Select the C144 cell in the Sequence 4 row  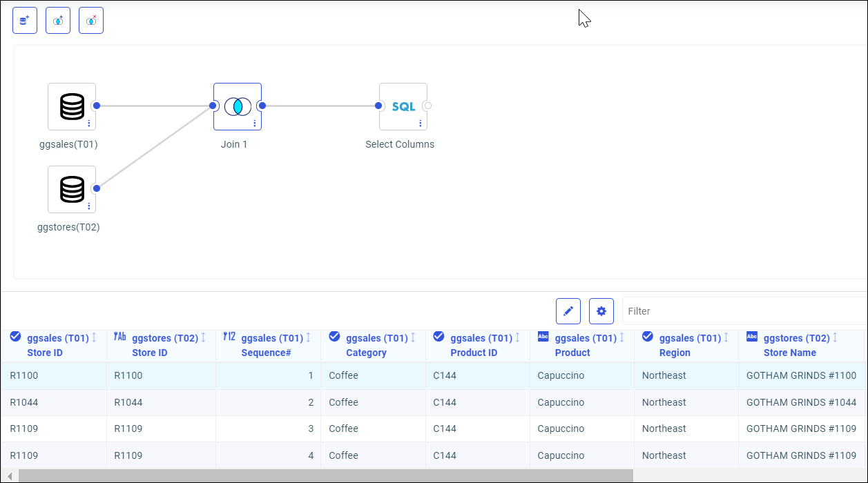pos(478,455)
